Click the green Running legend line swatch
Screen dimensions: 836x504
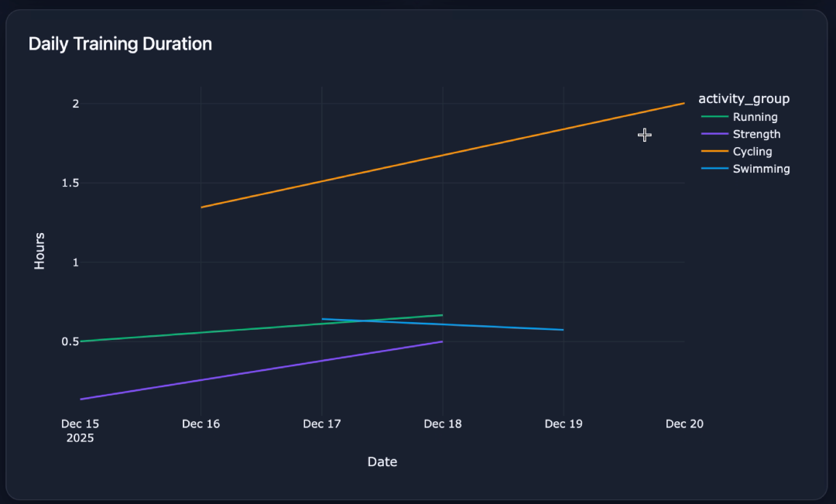point(714,118)
